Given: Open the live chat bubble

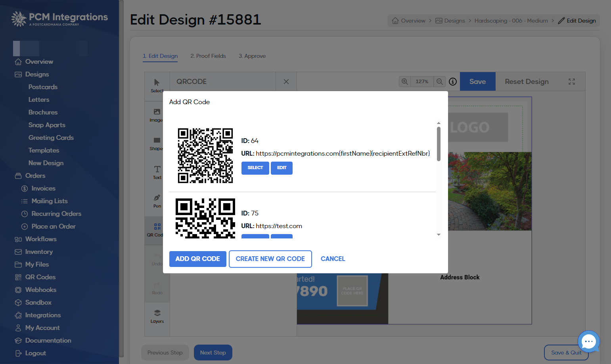Looking at the screenshot, I should tap(589, 341).
